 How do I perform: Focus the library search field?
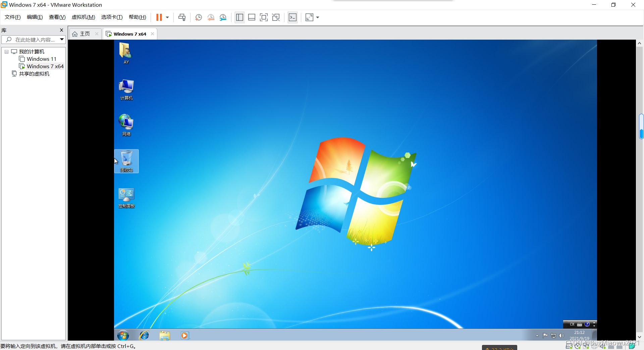[31, 40]
